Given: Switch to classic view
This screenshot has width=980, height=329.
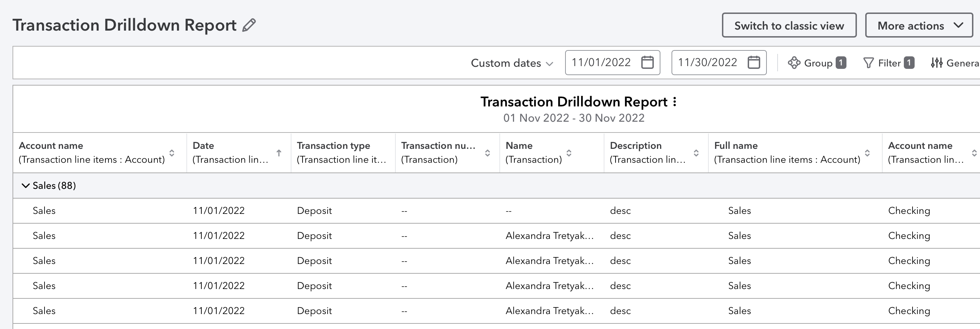Looking at the screenshot, I should pos(789,25).
